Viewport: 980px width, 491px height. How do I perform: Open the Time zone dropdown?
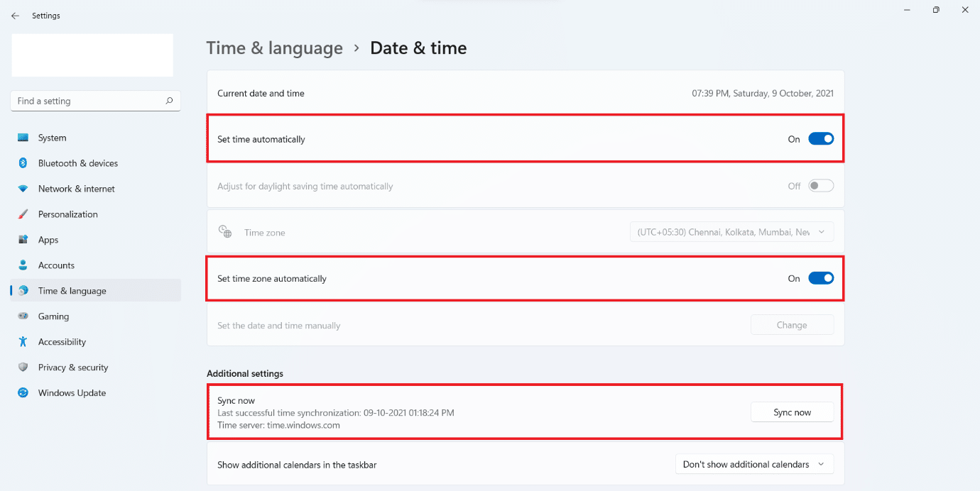click(731, 232)
